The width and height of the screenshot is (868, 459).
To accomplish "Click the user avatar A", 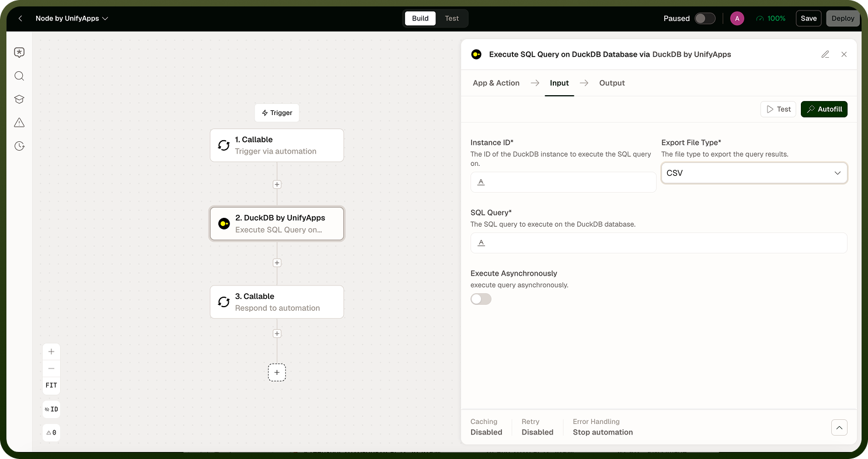I will pos(737,19).
